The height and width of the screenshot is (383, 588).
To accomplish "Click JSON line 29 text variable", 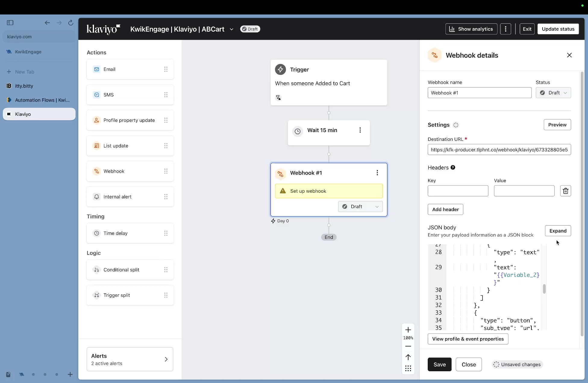I will pyautogui.click(x=517, y=279).
